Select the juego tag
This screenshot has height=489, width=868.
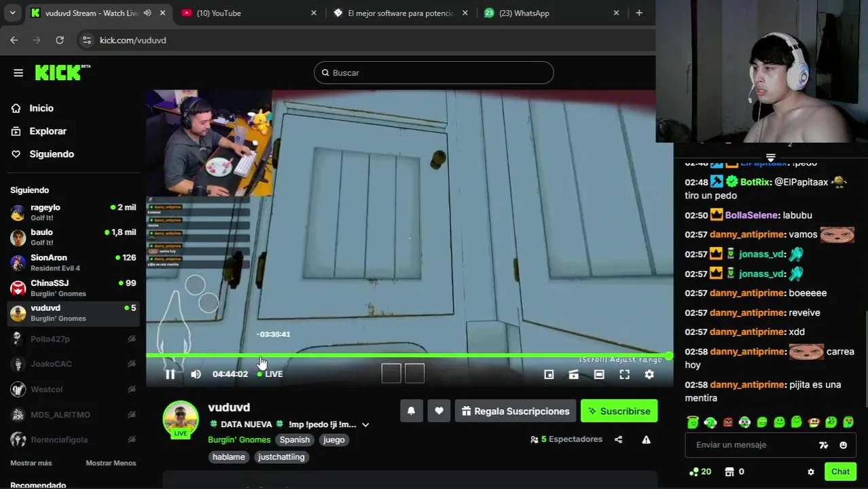click(x=333, y=439)
